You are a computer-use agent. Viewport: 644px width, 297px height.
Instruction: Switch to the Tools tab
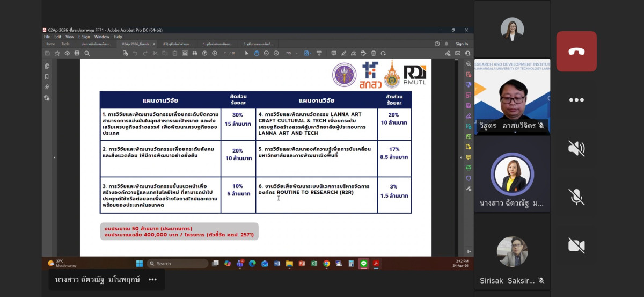pyautogui.click(x=65, y=44)
